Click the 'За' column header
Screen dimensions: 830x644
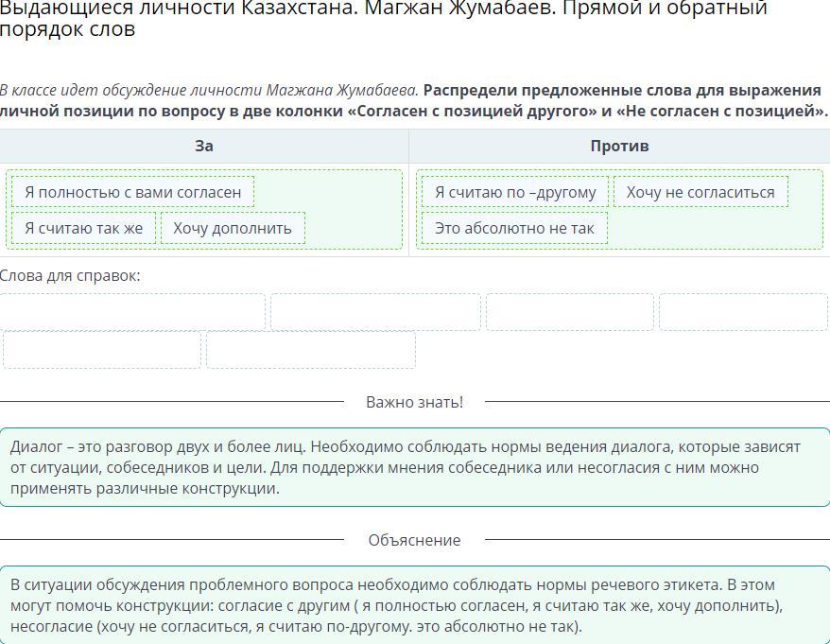[x=204, y=146]
